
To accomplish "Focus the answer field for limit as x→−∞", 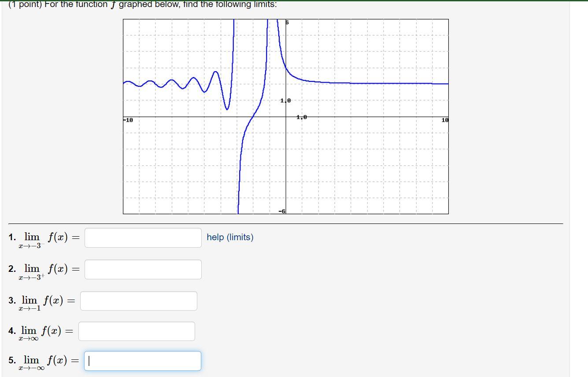I will coord(142,361).
